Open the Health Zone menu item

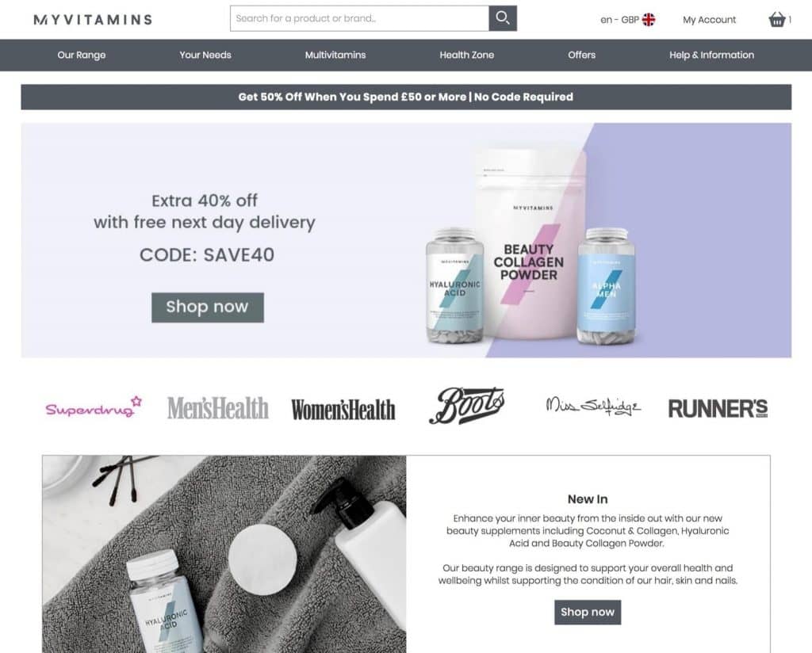(466, 55)
